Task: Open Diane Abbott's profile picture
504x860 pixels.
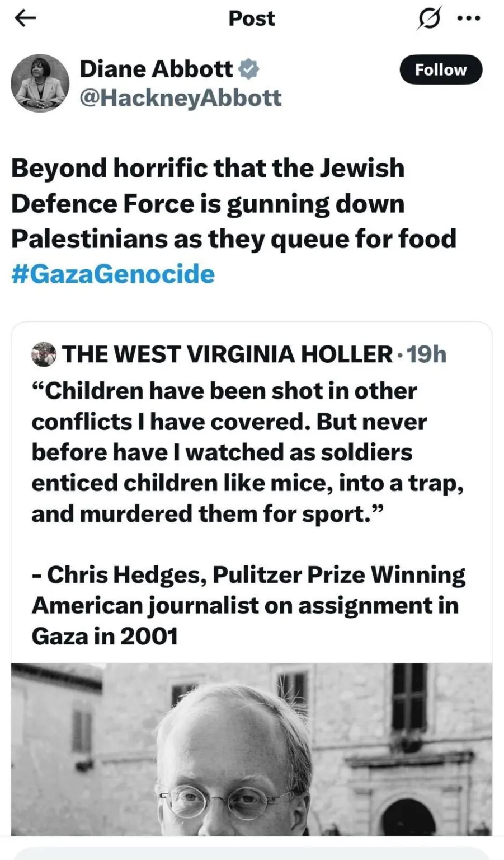Action: [40, 83]
